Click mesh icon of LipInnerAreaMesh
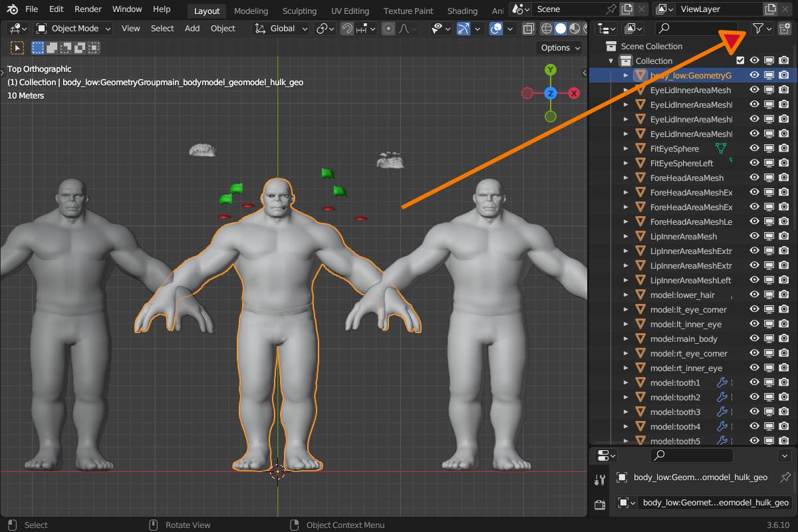This screenshot has height=532, width=798. tap(641, 236)
